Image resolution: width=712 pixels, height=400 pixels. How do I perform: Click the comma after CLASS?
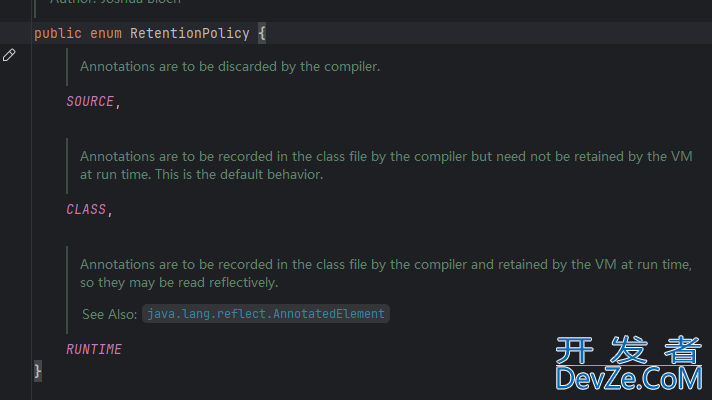click(110, 212)
